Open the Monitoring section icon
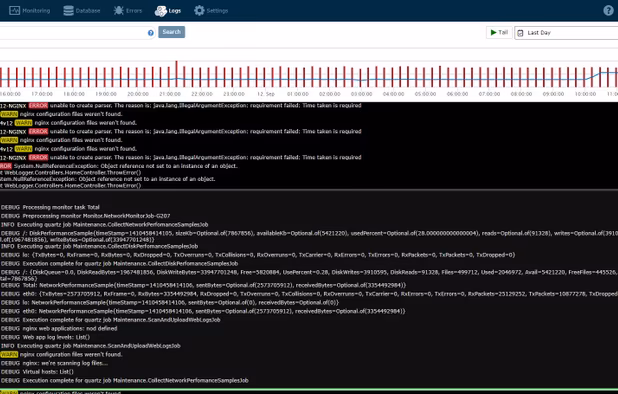This screenshot has height=394, width=618. 15,11
